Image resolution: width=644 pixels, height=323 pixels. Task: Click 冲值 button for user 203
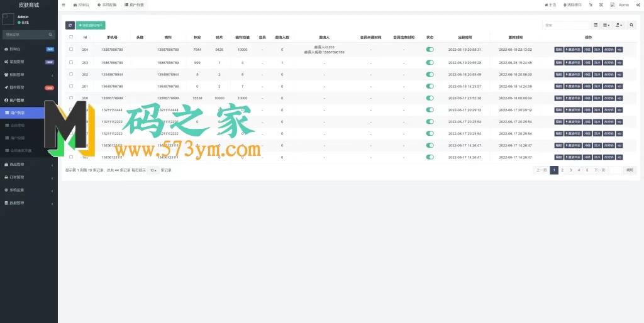pos(587,63)
